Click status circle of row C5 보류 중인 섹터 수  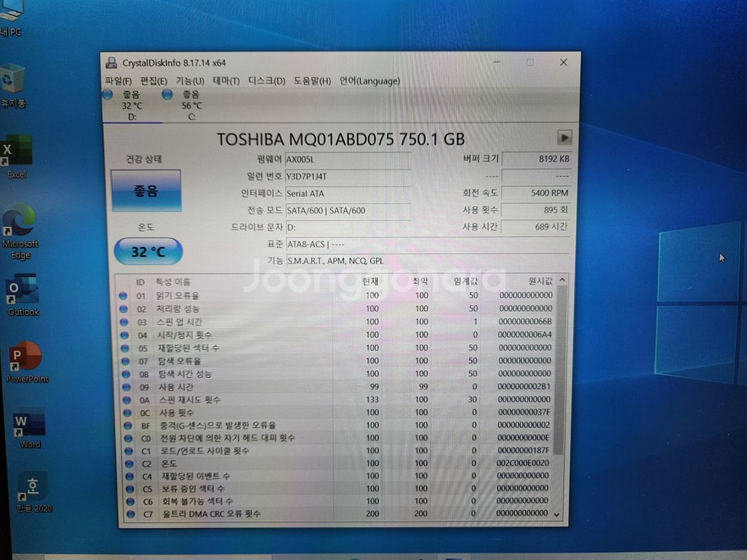coord(130,488)
